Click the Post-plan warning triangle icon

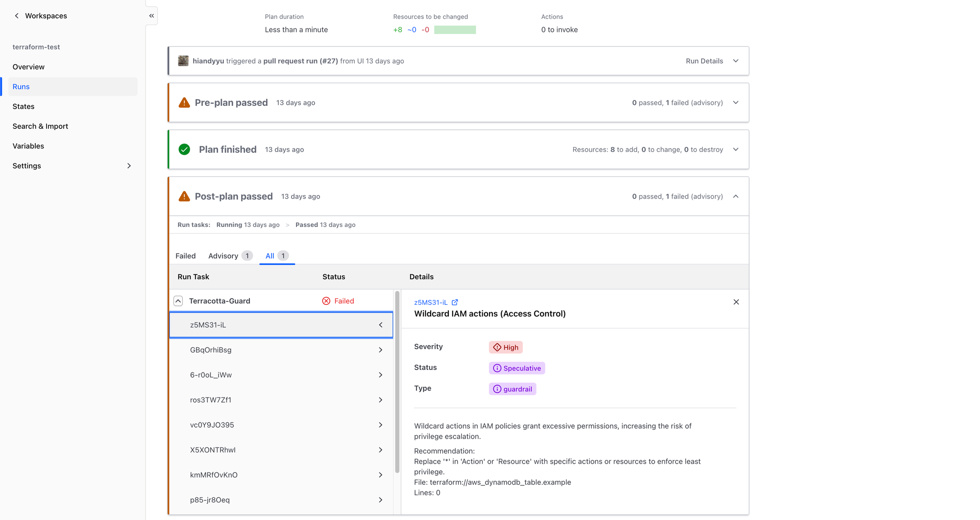click(x=184, y=197)
